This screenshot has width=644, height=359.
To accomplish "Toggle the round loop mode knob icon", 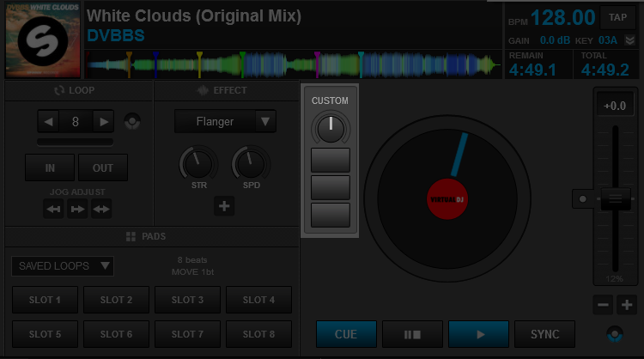I will point(132,122).
